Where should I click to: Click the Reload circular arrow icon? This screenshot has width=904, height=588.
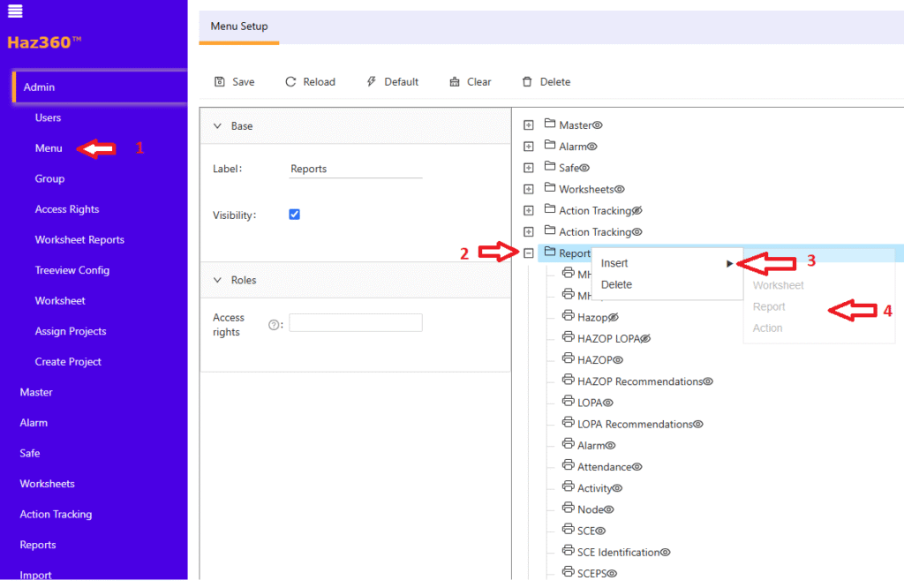(x=290, y=82)
